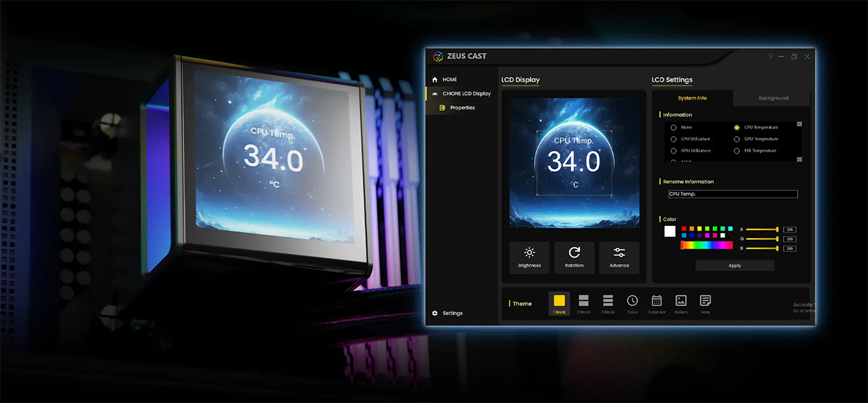Click the 34.0 temperature readout in preview
Image resolution: width=868 pixels, height=403 pixels.
coord(574,162)
